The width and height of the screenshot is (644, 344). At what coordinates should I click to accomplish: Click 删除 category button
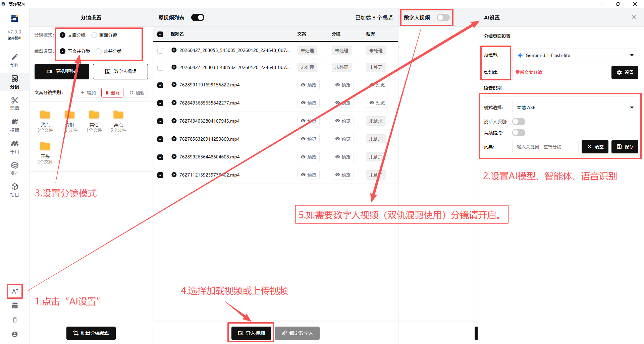click(113, 93)
